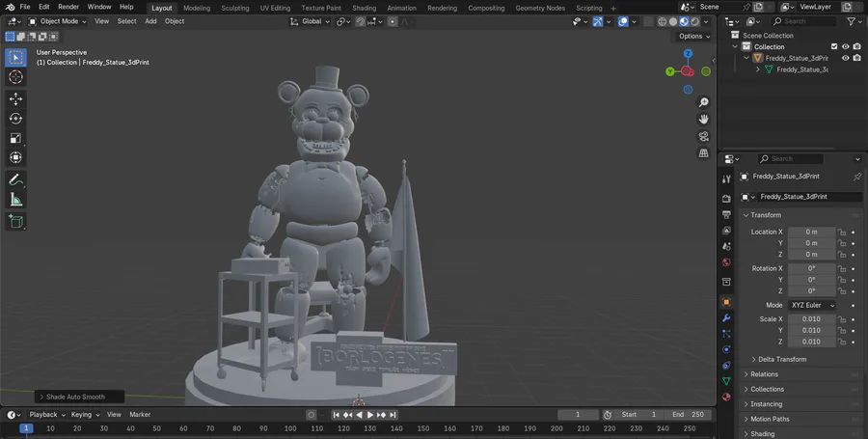The image size is (868, 439).
Task: Expand the Collections panel
Action: (767, 389)
